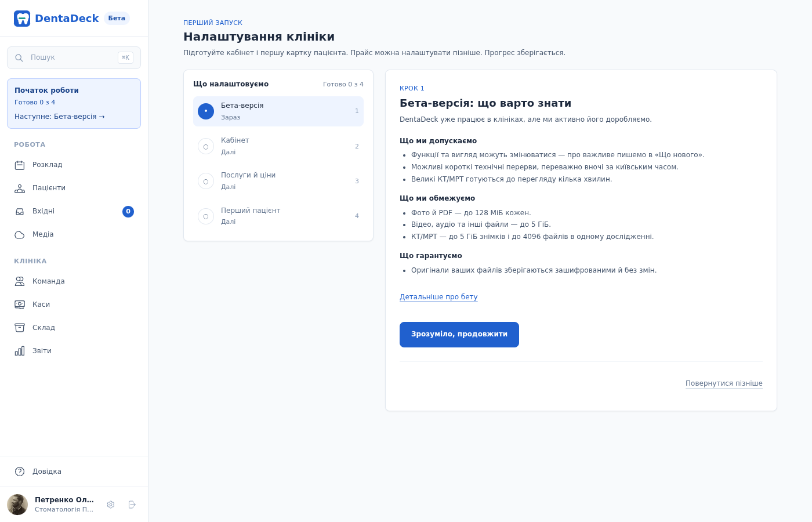Image resolution: width=812 pixels, height=522 pixels.
Task: Click the Розклад calendar icon
Action: [x=20, y=165]
